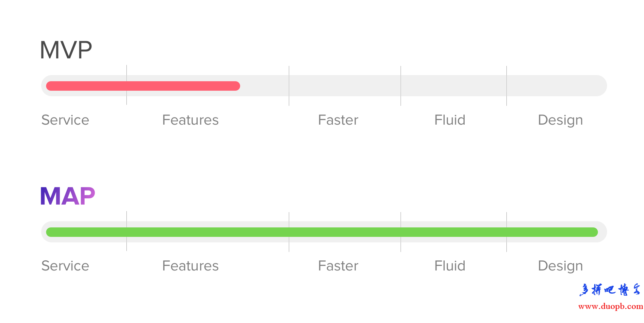Select the Fluid label under MVP
This screenshot has width=644, height=323.
pyautogui.click(x=450, y=120)
